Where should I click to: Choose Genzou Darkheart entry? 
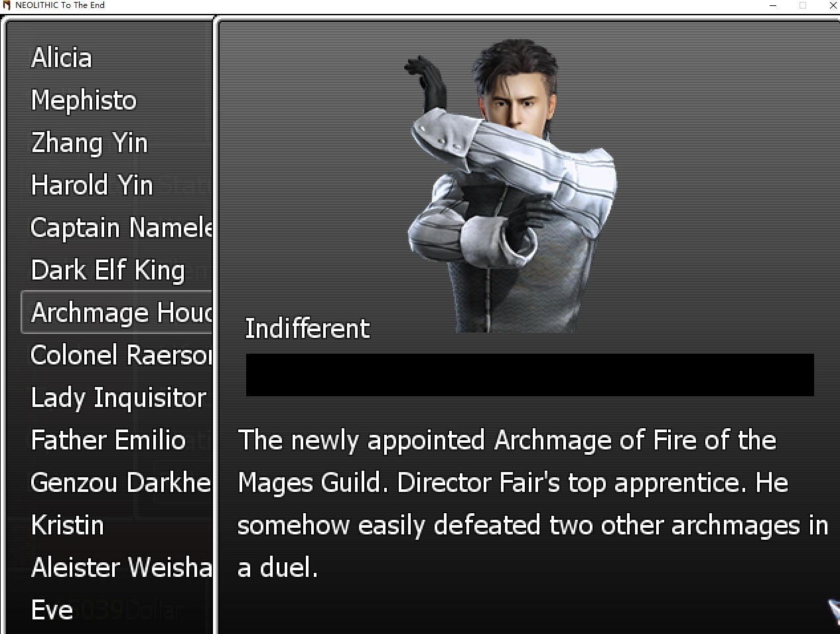pyautogui.click(x=121, y=483)
